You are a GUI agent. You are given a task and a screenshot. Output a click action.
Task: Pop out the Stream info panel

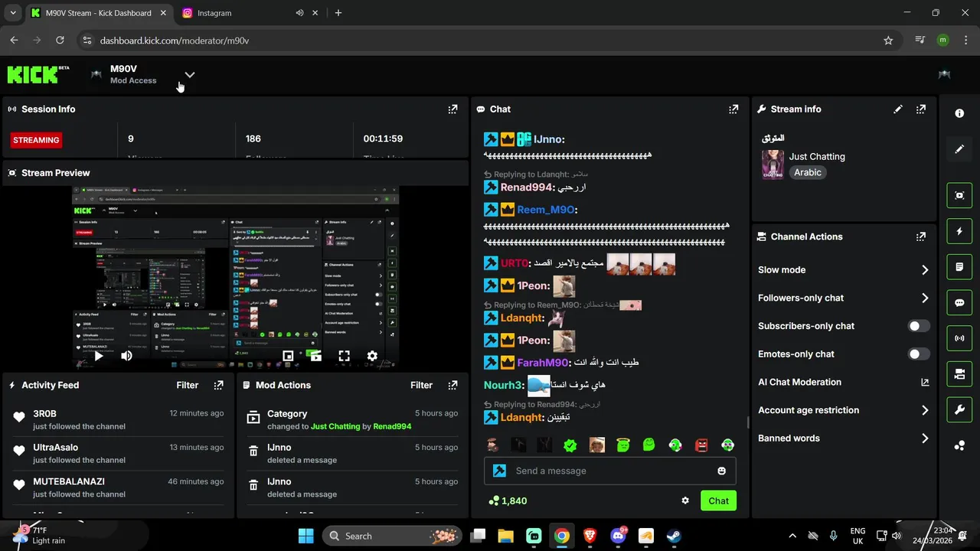click(x=921, y=109)
